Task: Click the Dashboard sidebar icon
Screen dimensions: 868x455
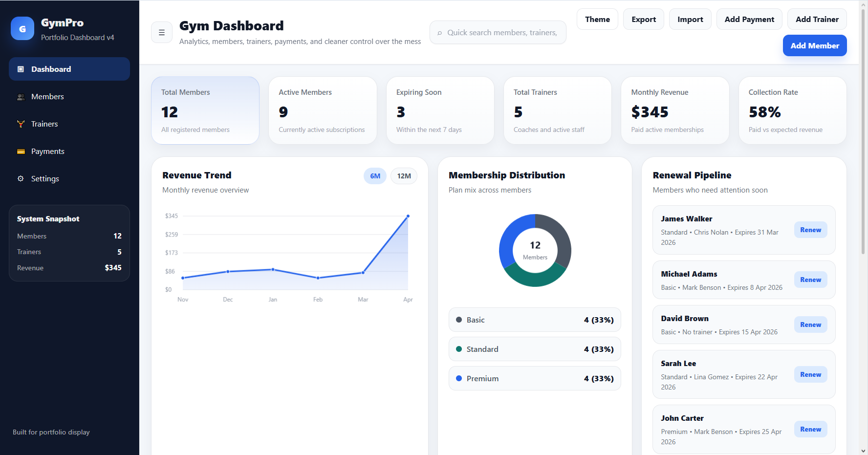Action: (x=21, y=69)
